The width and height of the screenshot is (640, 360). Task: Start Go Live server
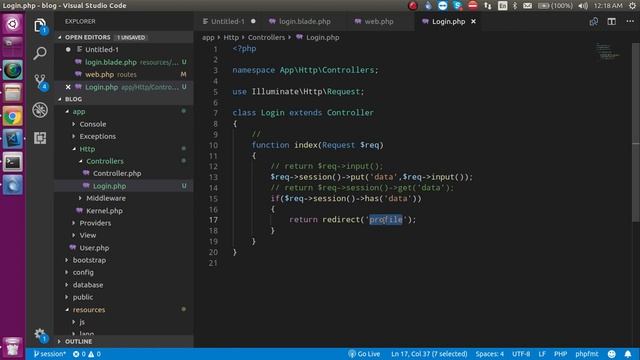point(364,354)
